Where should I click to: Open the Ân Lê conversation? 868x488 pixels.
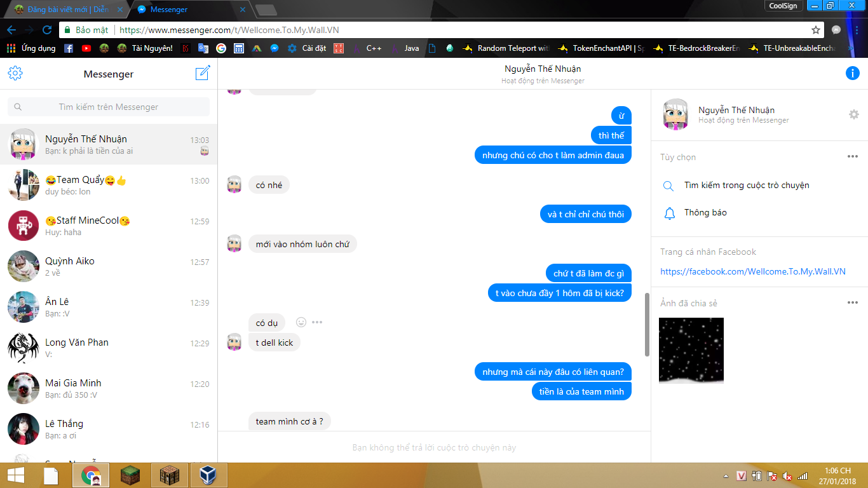[109, 307]
